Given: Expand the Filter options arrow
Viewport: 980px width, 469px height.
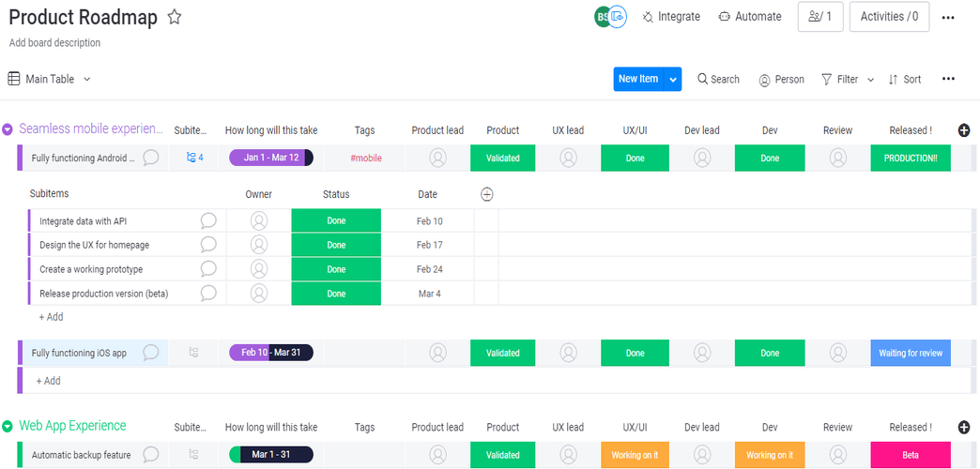Looking at the screenshot, I should [x=870, y=80].
